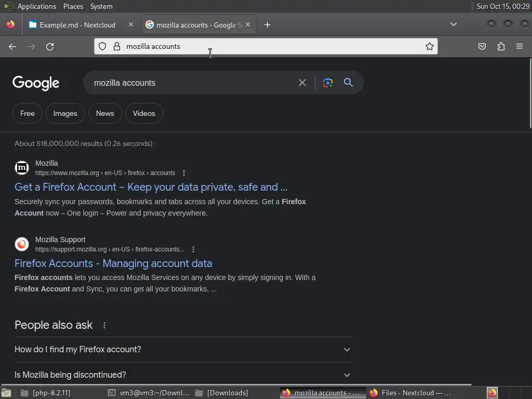Select the mozilla accounts Google tab
Image resolution: width=532 pixels, height=399 pixels.
[198, 25]
